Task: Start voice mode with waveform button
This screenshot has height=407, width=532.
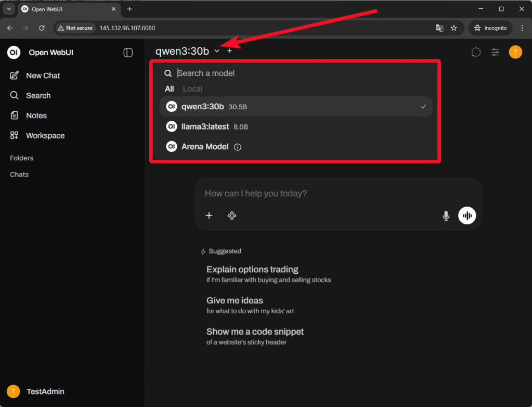Action: point(467,215)
